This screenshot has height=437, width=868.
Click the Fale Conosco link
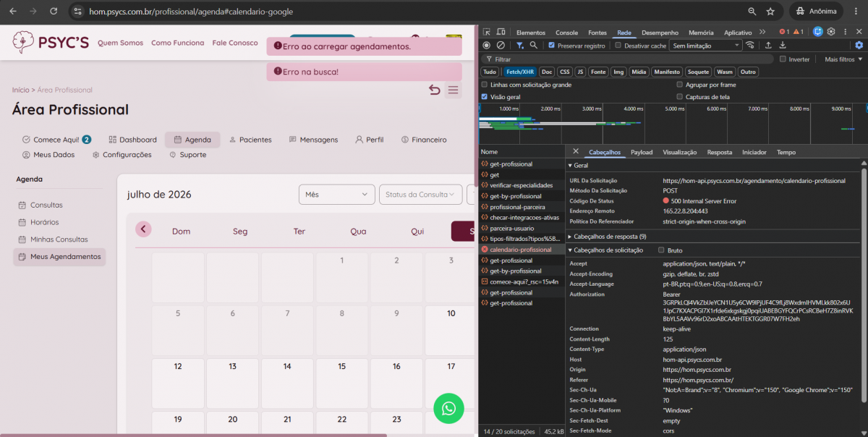[235, 43]
